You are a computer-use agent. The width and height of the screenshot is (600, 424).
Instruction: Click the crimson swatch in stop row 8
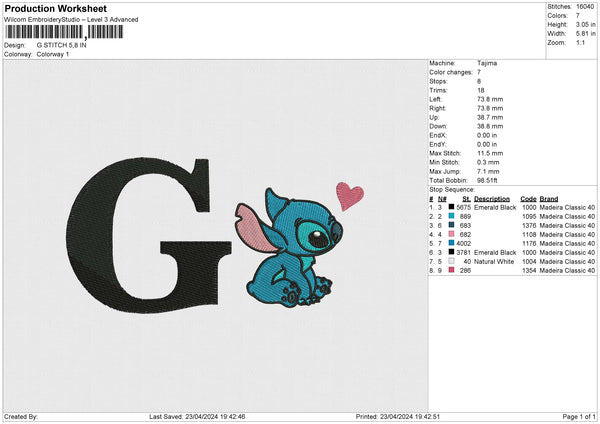click(x=452, y=270)
